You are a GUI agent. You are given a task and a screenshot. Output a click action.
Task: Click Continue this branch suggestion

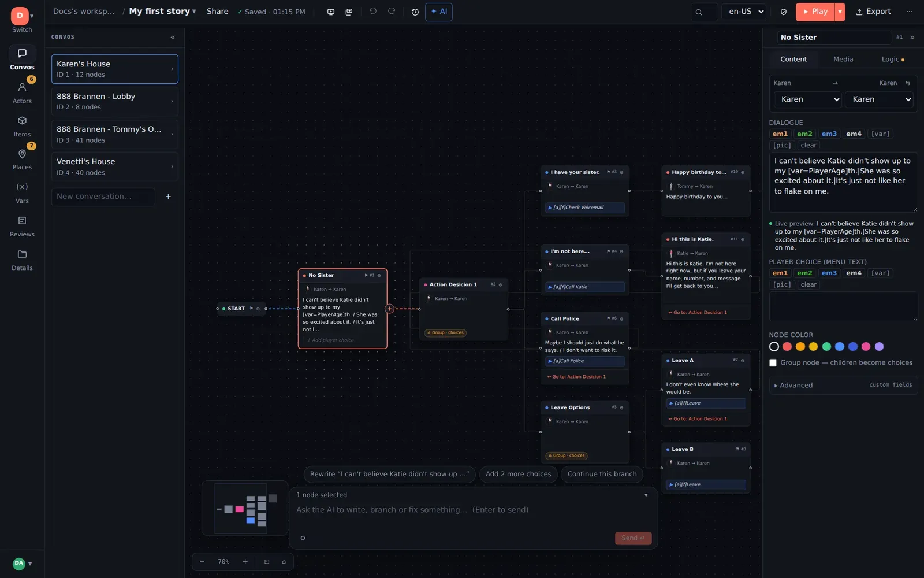602,474
